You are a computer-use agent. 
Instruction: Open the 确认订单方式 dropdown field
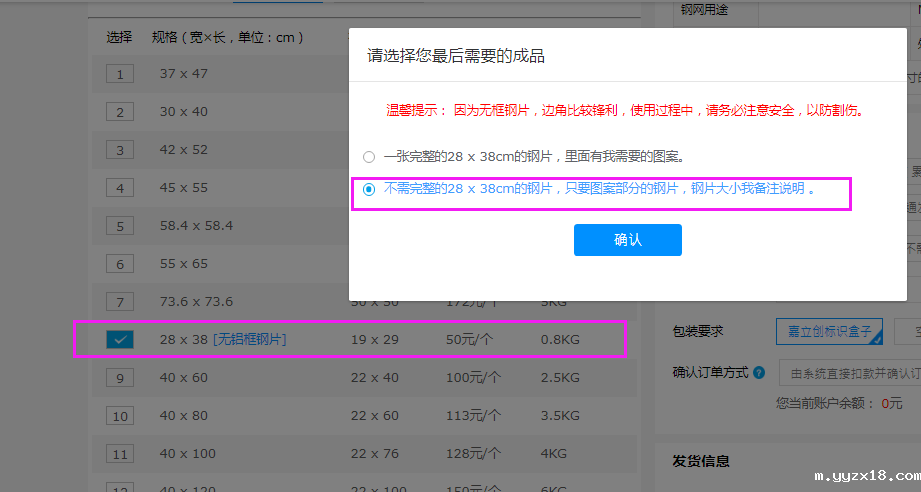[x=850, y=373]
